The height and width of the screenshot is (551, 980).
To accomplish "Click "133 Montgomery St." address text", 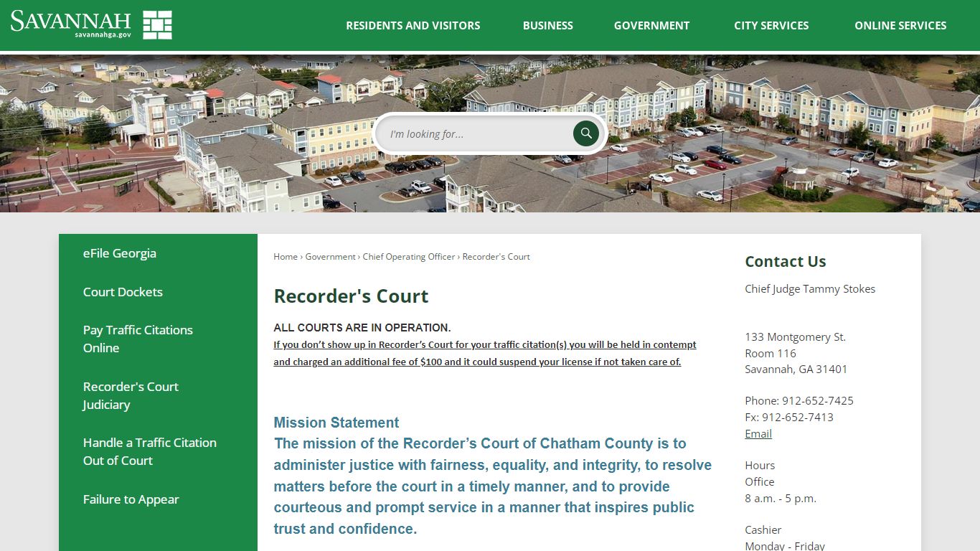I will coord(795,336).
